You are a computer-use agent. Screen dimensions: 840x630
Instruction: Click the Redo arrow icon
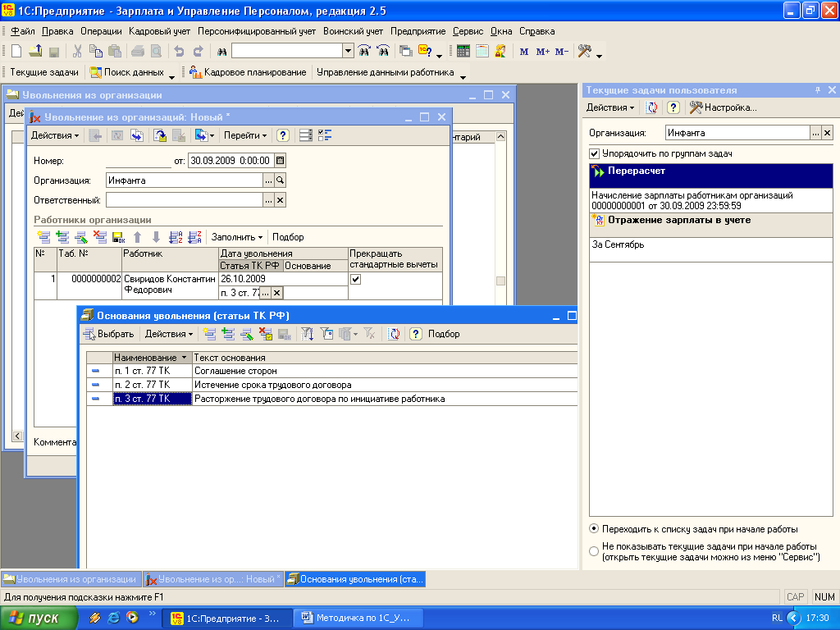(x=198, y=52)
